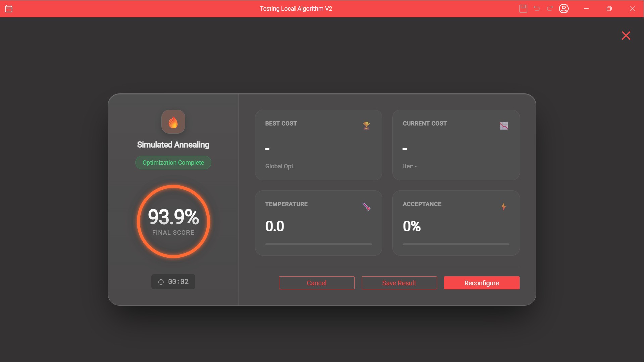Click the Best Cost trophy icon
644x362 pixels.
366,126
